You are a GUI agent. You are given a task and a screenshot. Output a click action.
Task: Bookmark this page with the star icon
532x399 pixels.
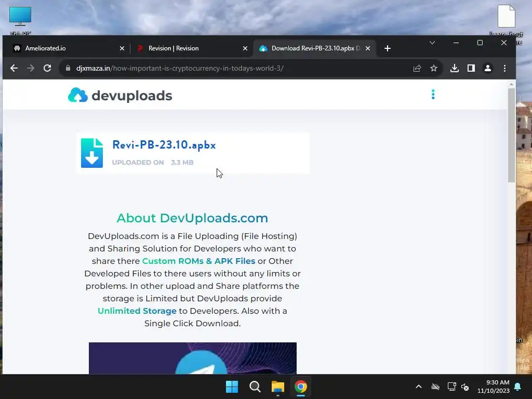tap(434, 68)
